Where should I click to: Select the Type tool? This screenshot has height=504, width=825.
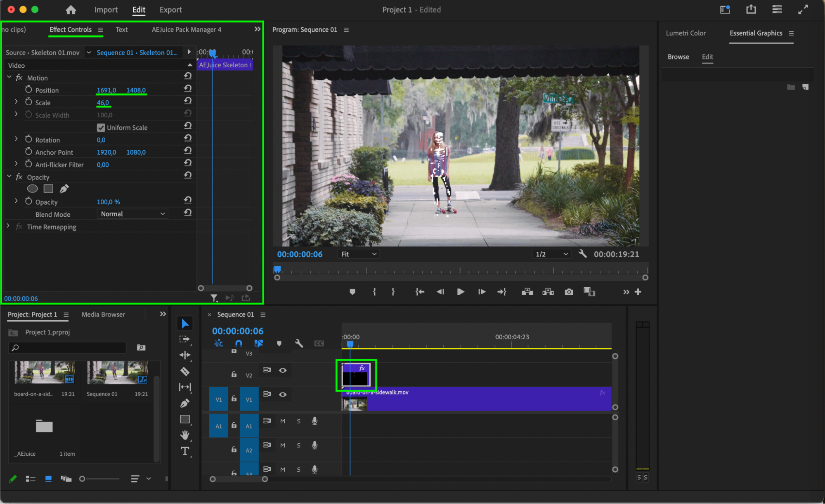185,451
